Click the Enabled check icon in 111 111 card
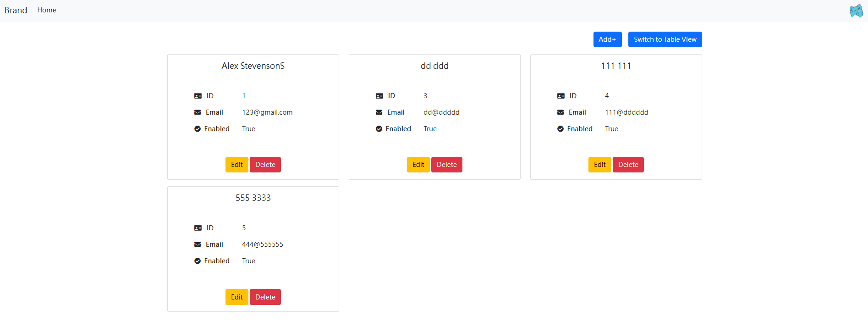868x327 pixels. [x=560, y=129]
